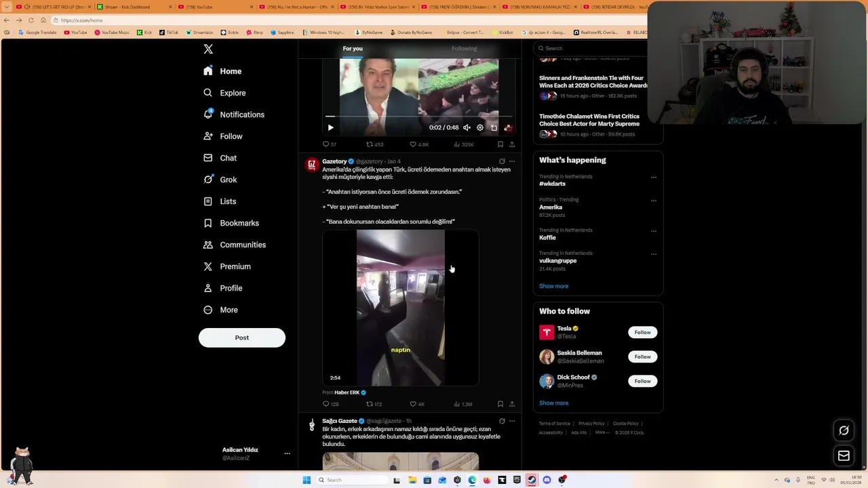
Task: Open Terms of Service footer link
Action: click(555, 424)
